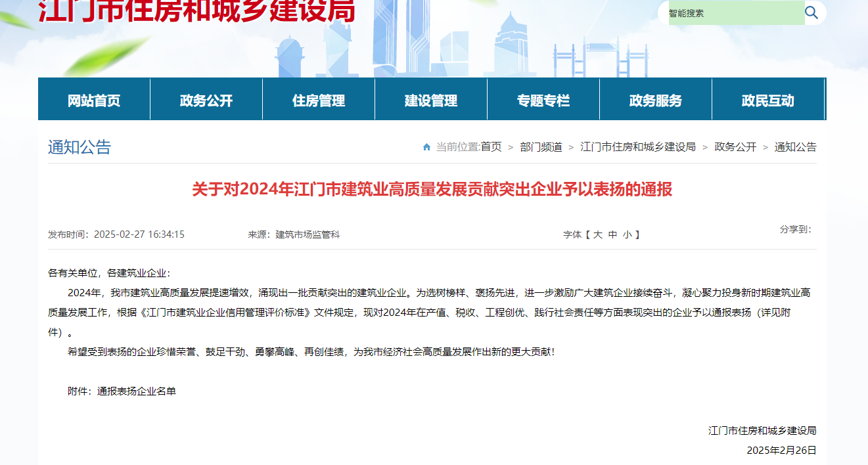Click the 部门频道 breadcrumb link
The width and height of the screenshot is (868, 465).
541,147
